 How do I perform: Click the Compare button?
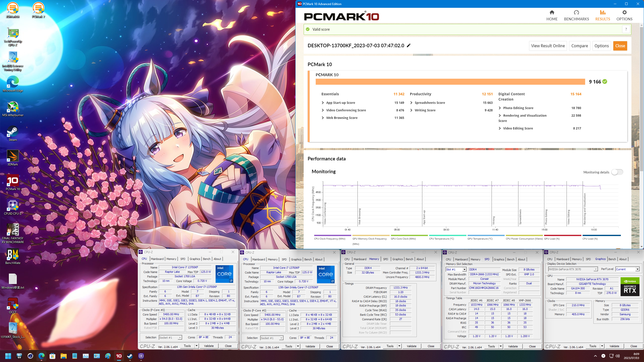tap(580, 46)
